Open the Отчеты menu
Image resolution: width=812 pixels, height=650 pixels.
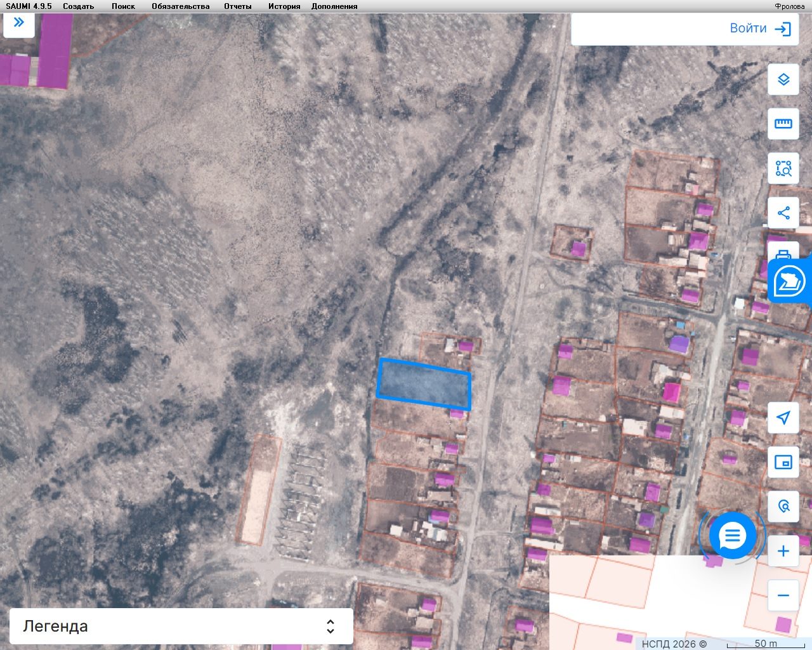tap(237, 6)
